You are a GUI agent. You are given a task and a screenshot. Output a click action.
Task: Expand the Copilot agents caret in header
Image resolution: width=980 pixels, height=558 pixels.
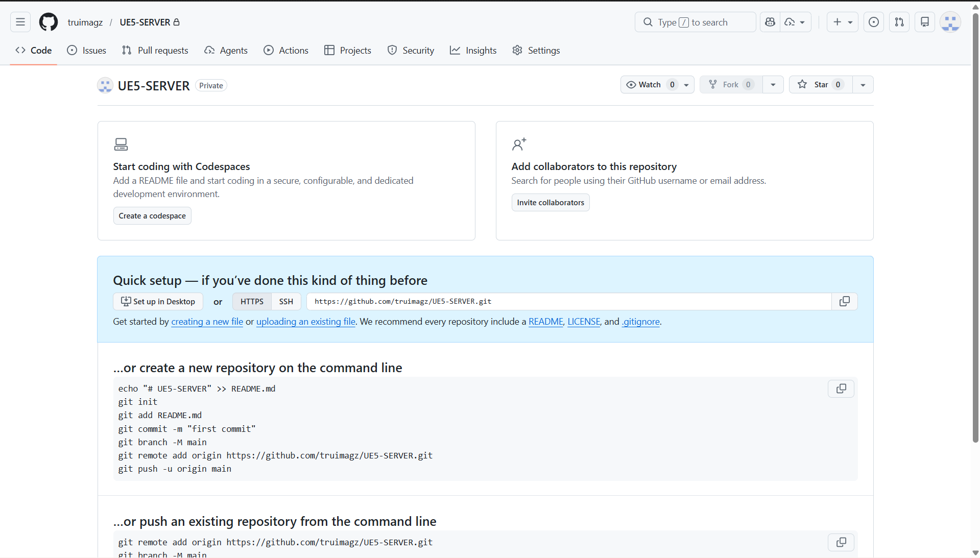(x=802, y=22)
